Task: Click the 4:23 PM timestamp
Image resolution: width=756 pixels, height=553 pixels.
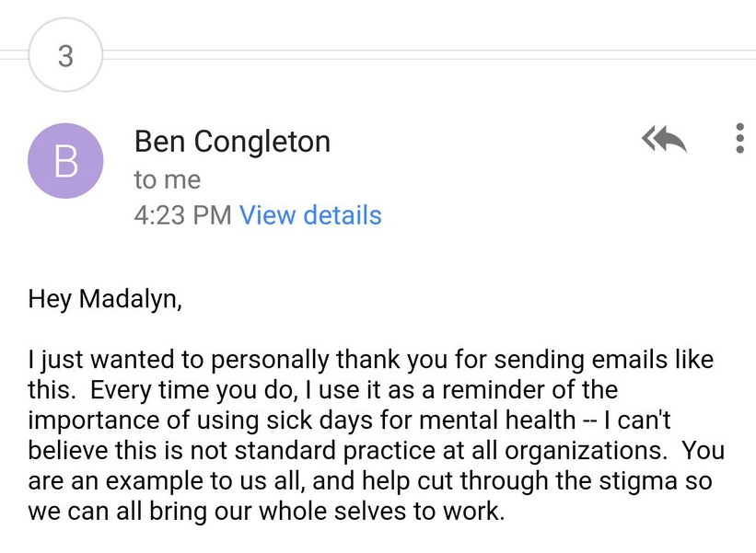Action: [x=182, y=214]
